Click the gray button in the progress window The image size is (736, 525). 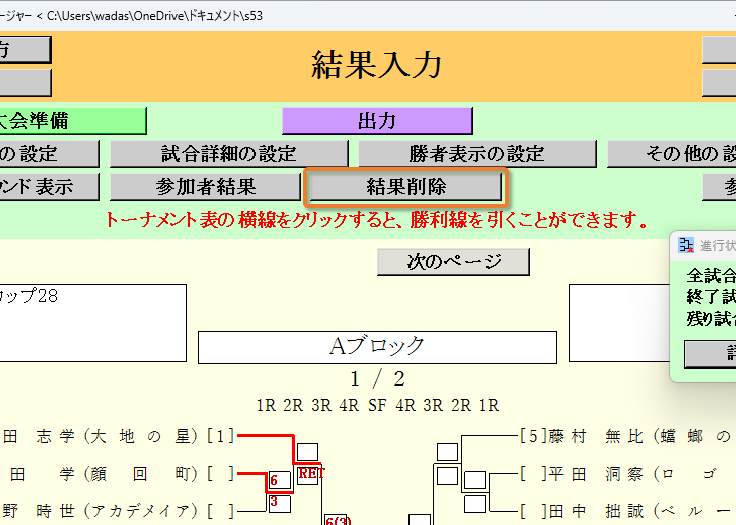tap(710, 355)
